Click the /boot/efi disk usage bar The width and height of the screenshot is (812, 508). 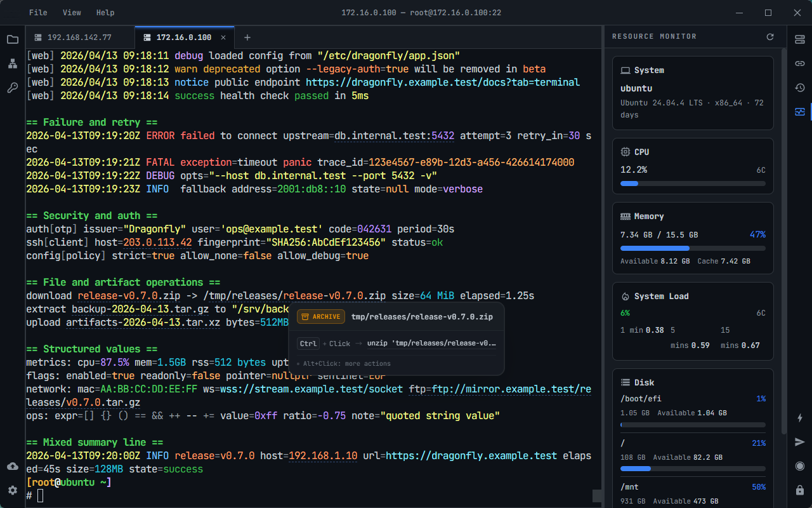click(x=693, y=425)
